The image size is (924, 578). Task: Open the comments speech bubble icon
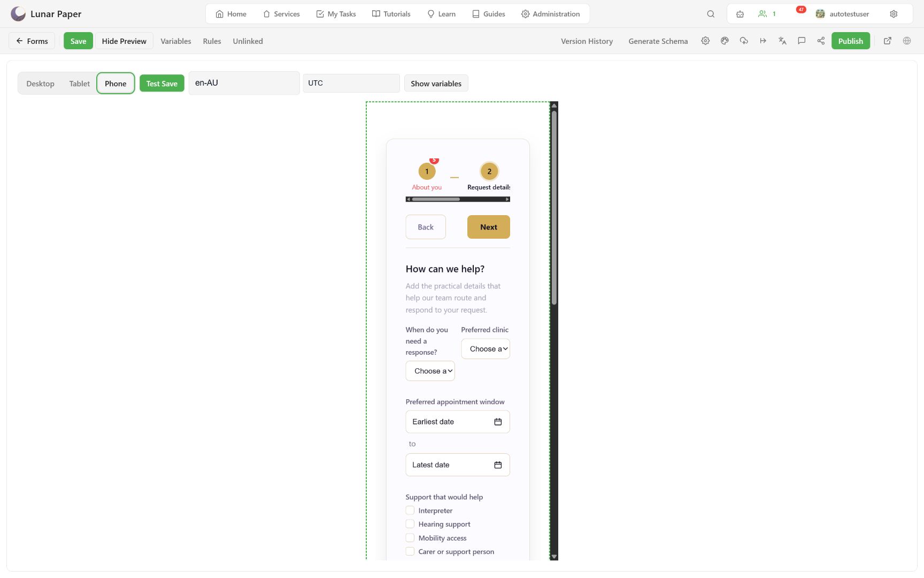coord(802,41)
